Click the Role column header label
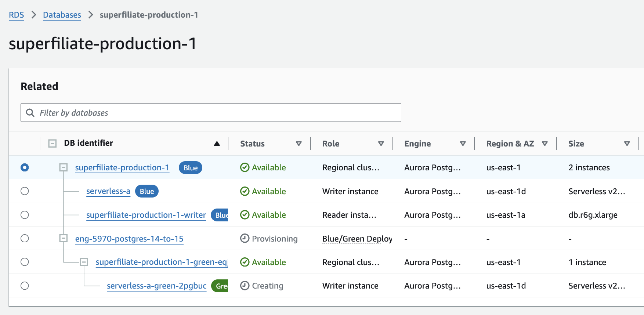 [331, 144]
